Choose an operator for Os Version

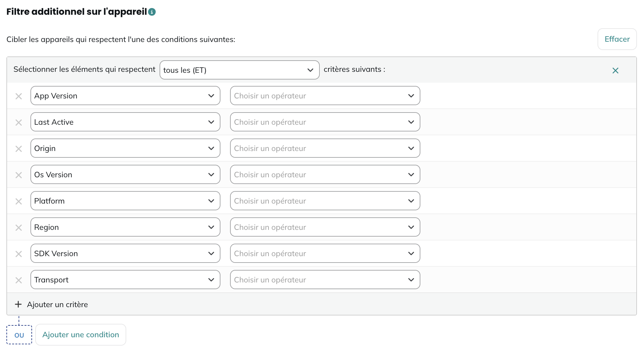click(325, 174)
